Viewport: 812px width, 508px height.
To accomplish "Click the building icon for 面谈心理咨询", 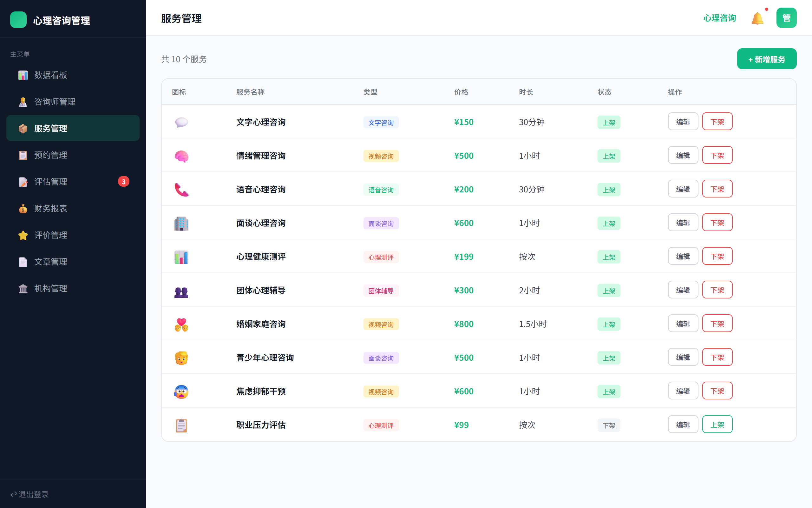I will pyautogui.click(x=181, y=223).
